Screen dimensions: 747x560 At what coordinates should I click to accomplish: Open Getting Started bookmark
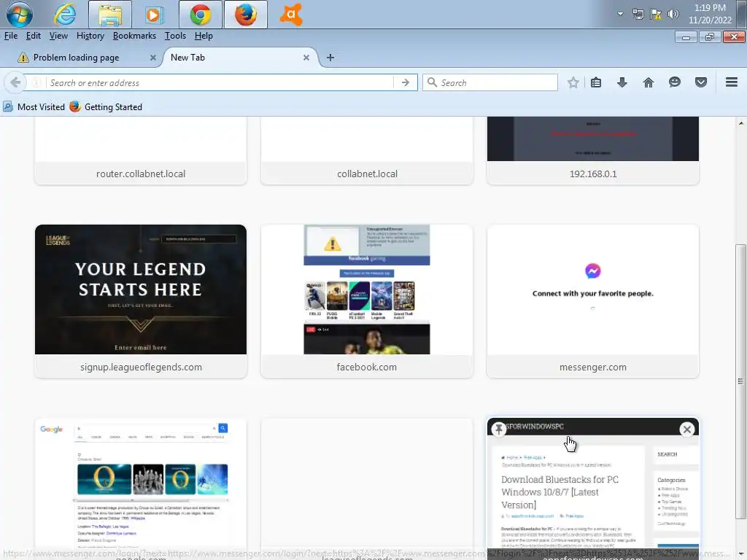[x=106, y=107]
